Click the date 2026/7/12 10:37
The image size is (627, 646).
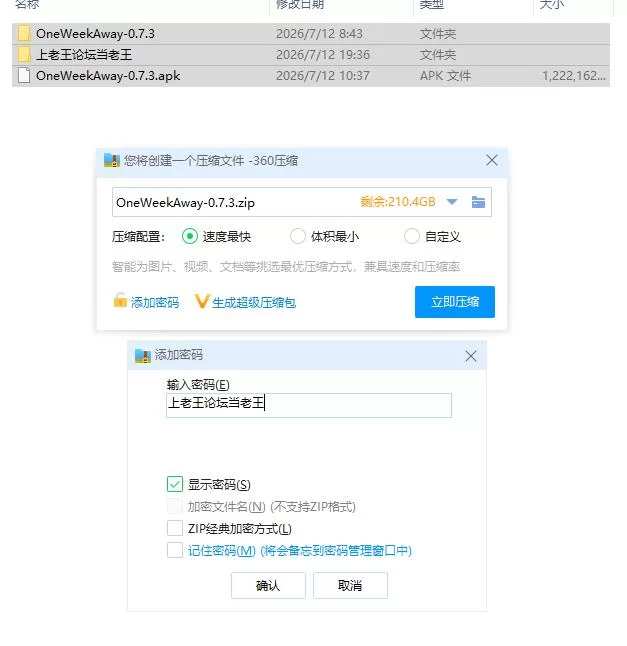pyautogui.click(x=323, y=76)
